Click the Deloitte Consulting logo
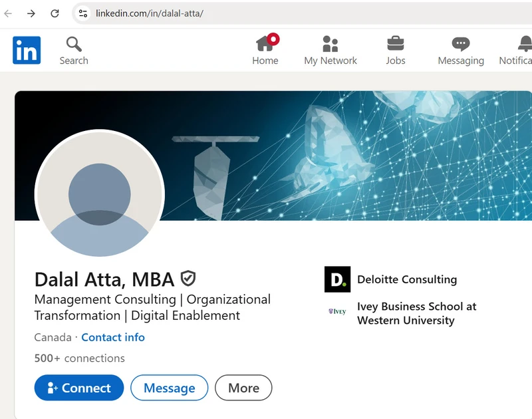Viewport: 532px width, 419px height. [337, 279]
